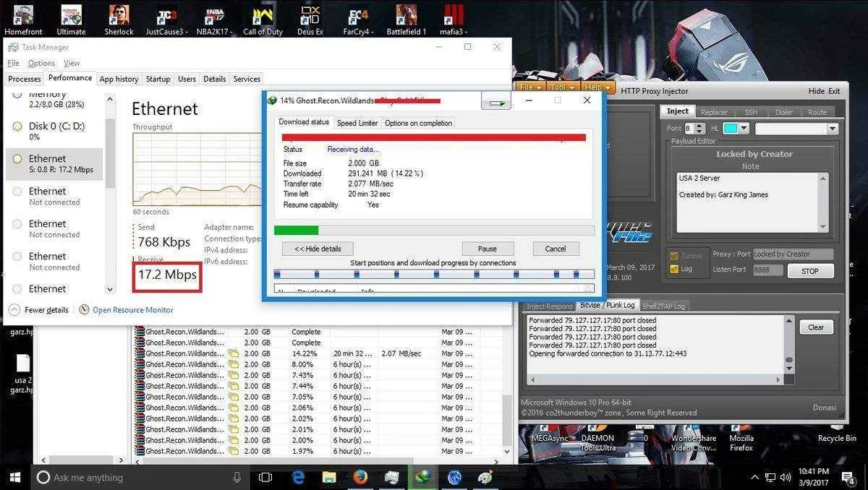
Task: Clear the Bitvise PLink log
Action: click(x=816, y=327)
